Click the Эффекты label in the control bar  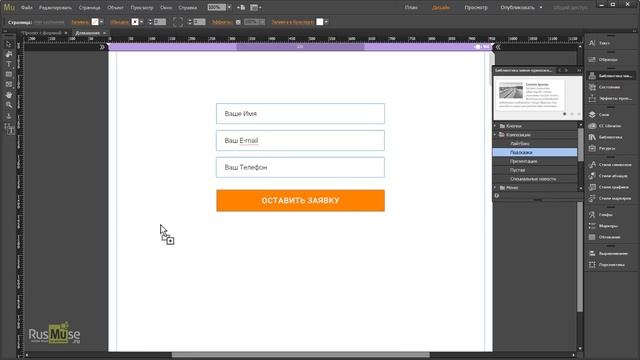(222, 22)
